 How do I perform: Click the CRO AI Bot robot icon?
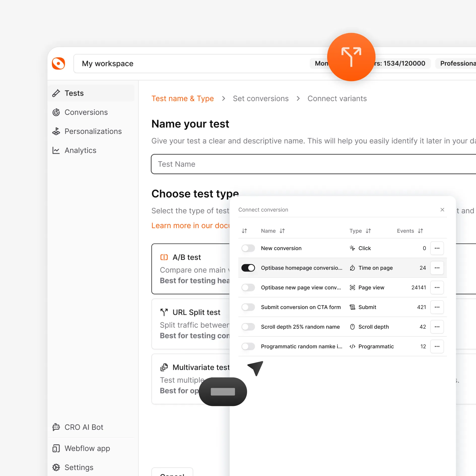[56, 427]
